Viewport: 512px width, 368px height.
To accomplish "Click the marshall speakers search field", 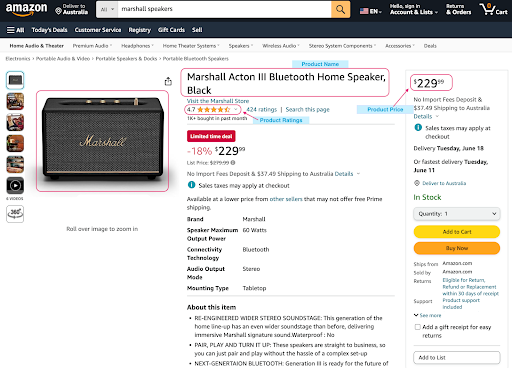I will [224, 9].
